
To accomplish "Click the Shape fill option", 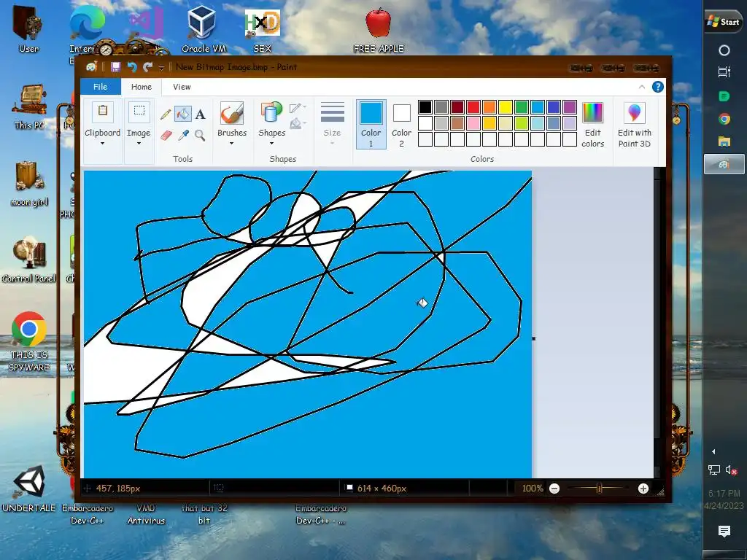I will pyautogui.click(x=298, y=124).
